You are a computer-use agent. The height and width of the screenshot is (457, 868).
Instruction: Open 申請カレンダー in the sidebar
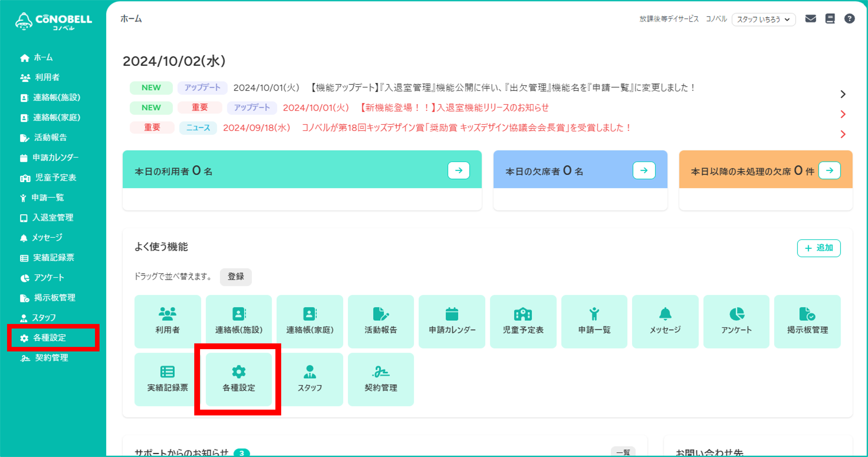tap(49, 158)
